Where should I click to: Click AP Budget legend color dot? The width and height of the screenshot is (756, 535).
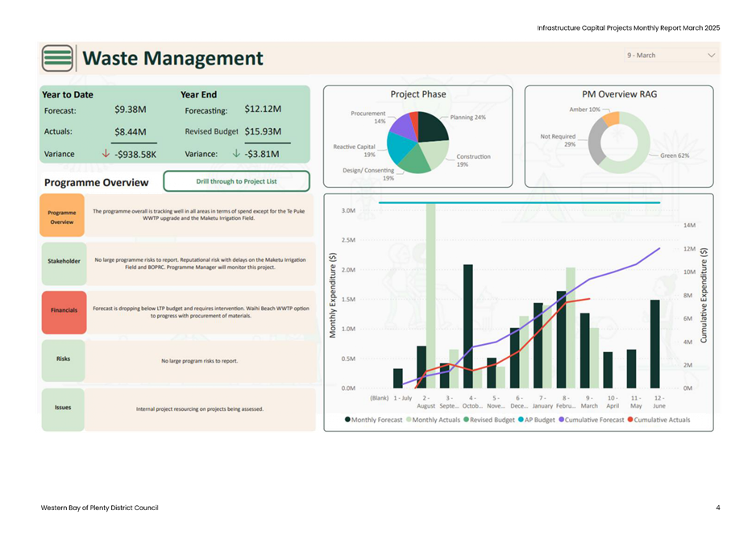[x=521, y=421]
